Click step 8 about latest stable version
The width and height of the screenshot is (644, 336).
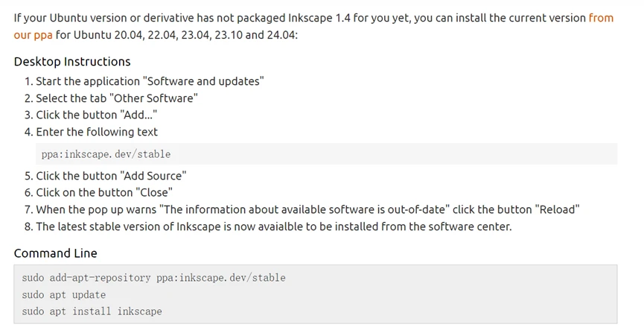[273, 226]
